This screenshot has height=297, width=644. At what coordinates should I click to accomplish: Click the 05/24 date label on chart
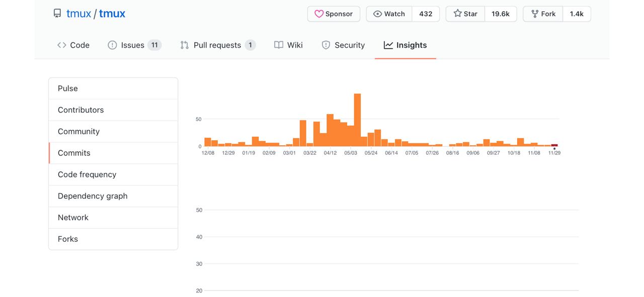(371, 153)
